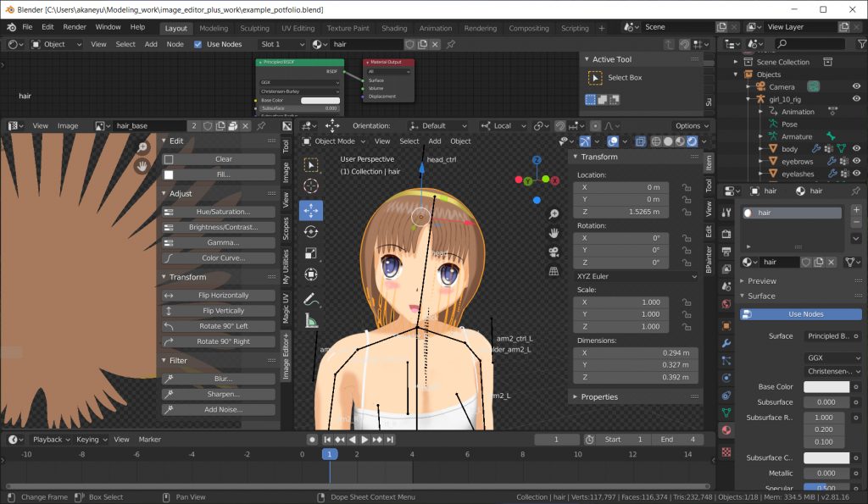Open Render properties tab icon
868x504 pixels.
[726, 234]
